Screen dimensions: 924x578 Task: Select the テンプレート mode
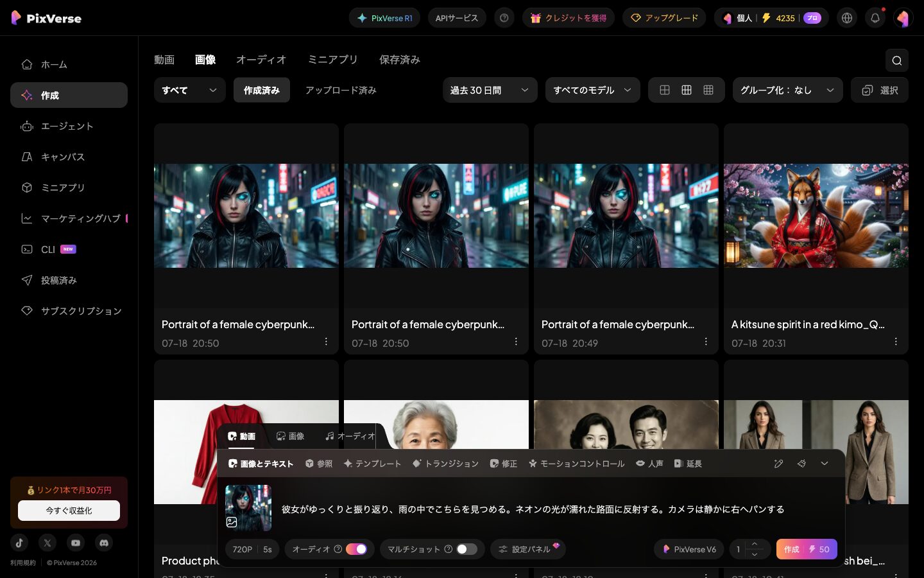tap(372, 464)
